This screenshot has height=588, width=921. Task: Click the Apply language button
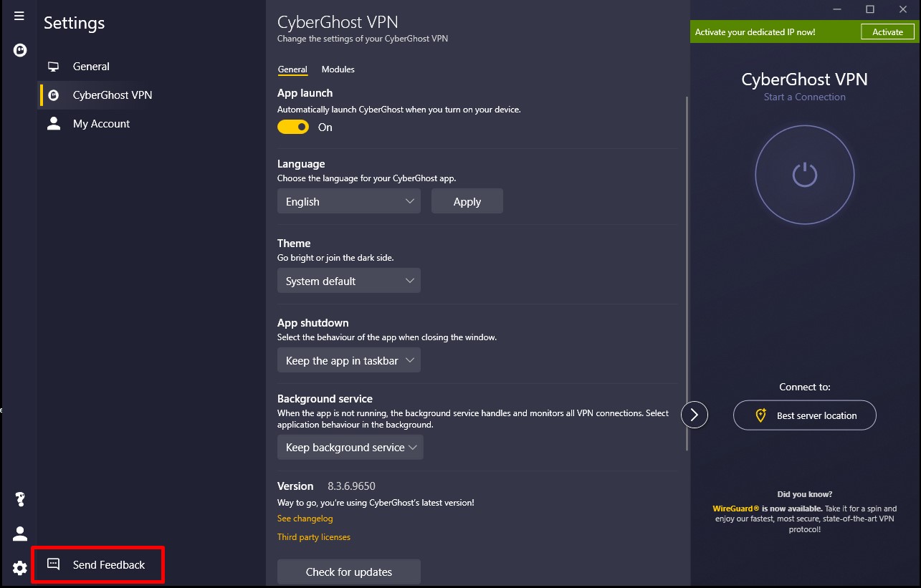(x=467, y=201)
